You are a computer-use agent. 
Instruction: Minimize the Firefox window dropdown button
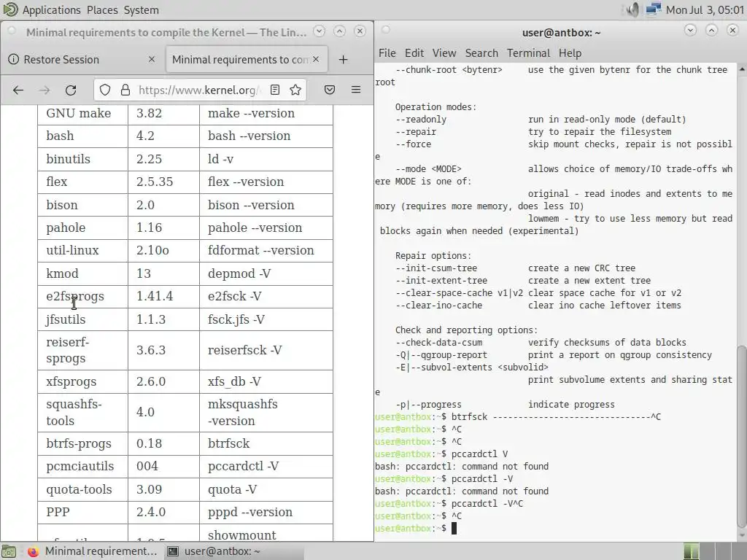coord(320,31)
